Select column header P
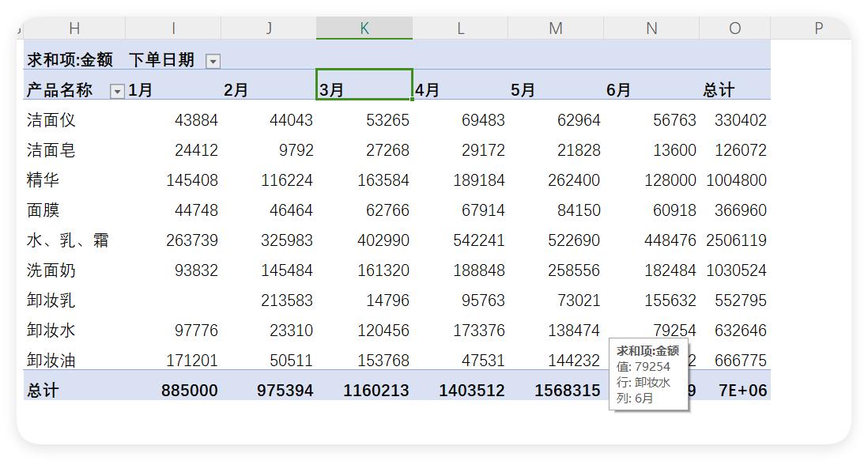The width and height of the screenshot is (868, 461). coord(818,28)
